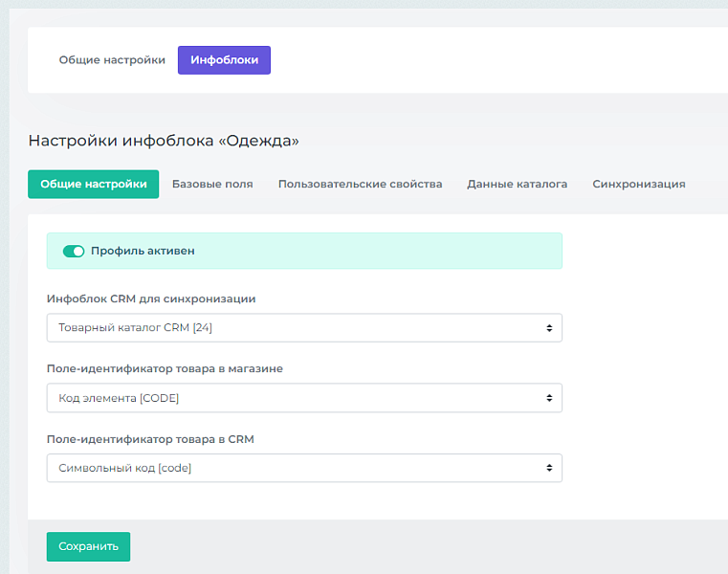The image size is (728, 574).
Task: Open the Символьный код [code] dropdown
Action: [x=297, y=468]
